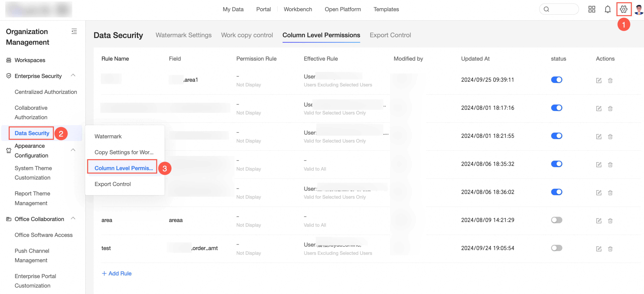Open Centralized Authorization in the sidebar
The height and width of the screenshot is (294, 644).
click(46, 92)
